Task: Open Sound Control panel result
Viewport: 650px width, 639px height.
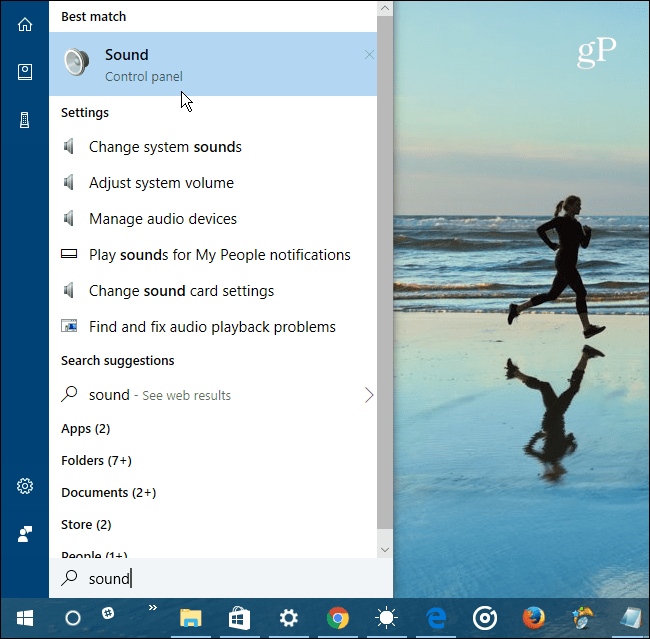Action: pyautogui.click(x=213, y=64)
